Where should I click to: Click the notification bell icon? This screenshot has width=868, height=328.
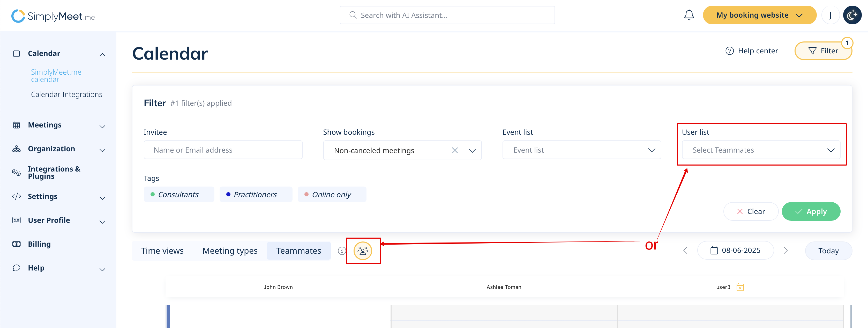(689, 15)
